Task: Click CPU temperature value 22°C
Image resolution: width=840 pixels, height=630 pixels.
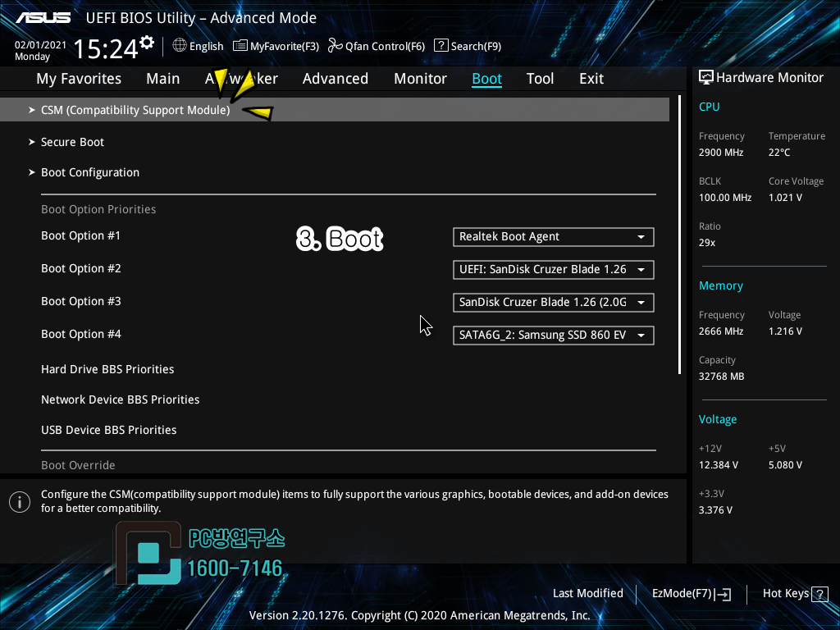Action: point(779,153)
